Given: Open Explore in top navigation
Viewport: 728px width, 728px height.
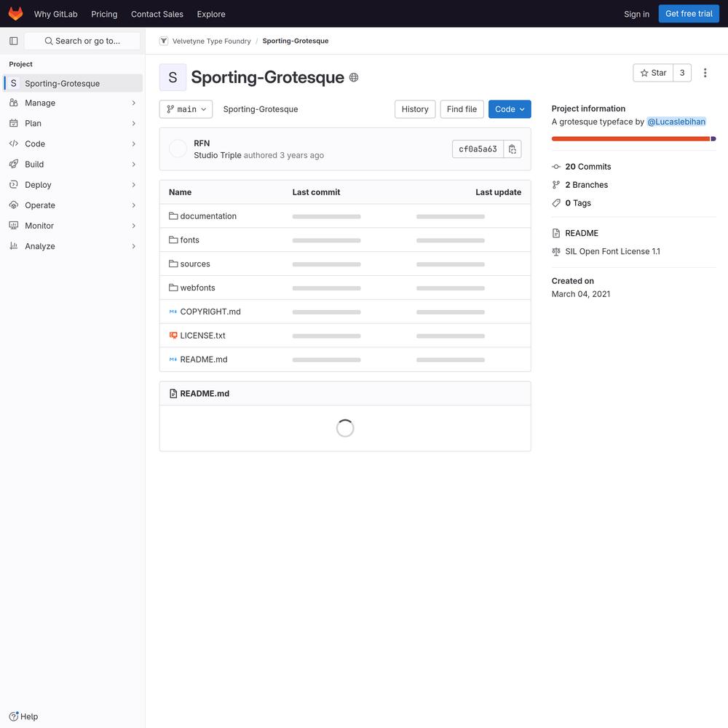Looking at the screenshot, I should pyautogui.click(x=211, y=14).
